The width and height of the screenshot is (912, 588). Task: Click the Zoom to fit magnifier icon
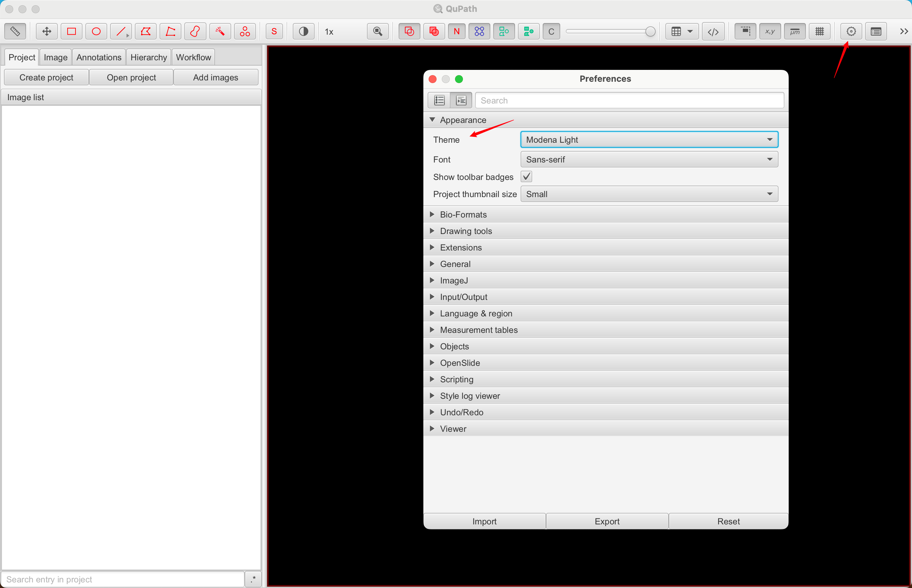(378, 31)
